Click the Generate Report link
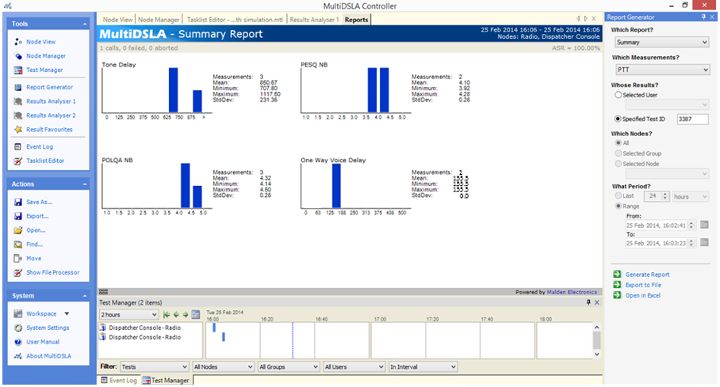 (647, 275)
